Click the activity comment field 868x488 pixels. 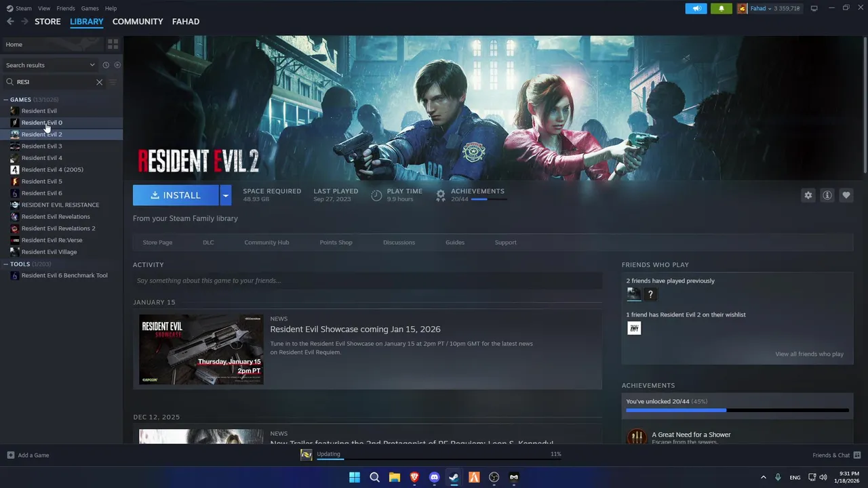(368, 281)
